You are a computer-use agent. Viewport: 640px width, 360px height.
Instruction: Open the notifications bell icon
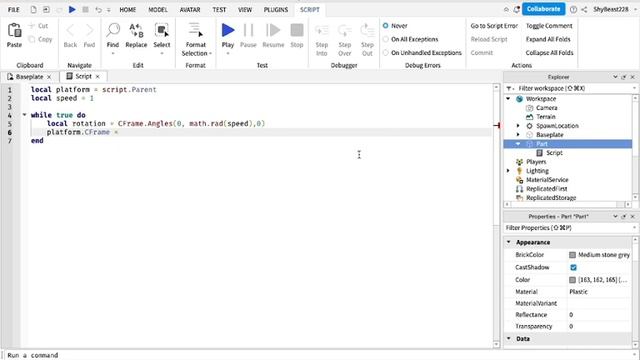click(517, 9)
